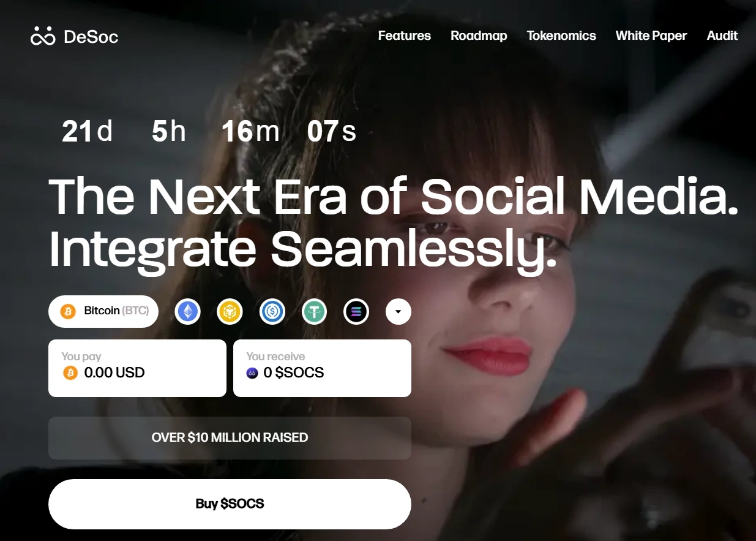This screenshot has height=541, width=756.
Task: Expand more currencies dropdown arrow
Action: [x=399, y=312]
